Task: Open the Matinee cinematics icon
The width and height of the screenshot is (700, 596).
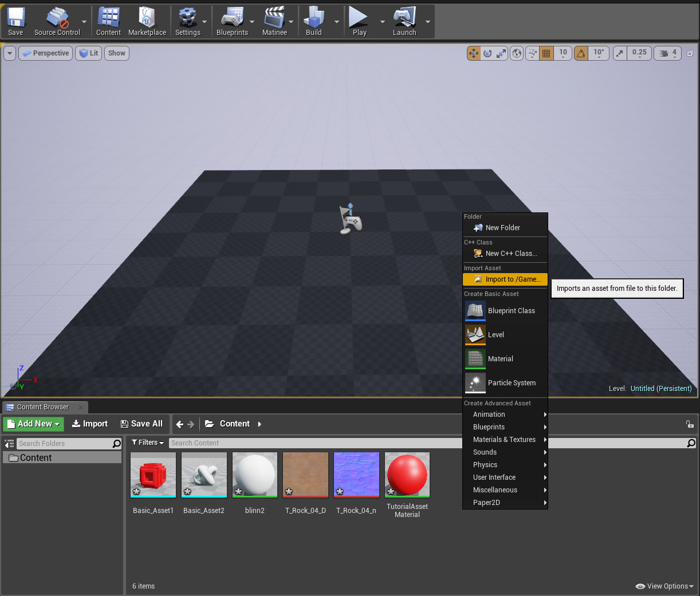Action: click(274, 22)
